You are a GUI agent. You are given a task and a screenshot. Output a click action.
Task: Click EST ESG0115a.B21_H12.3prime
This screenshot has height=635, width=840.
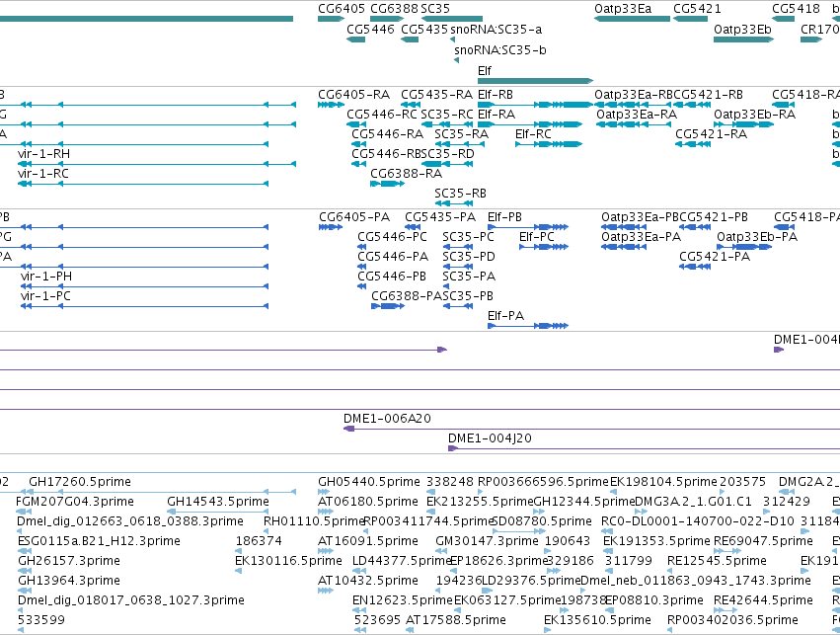tap(99, 541)
